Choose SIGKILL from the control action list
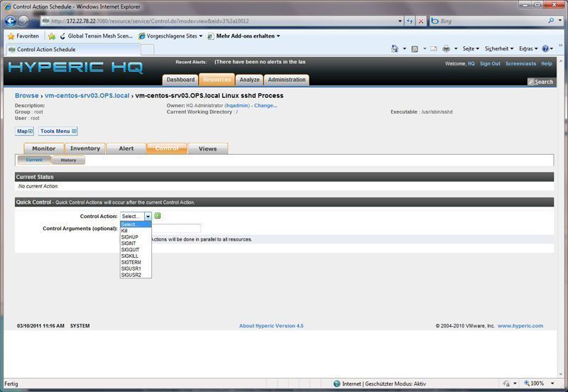 pos(136,256)
